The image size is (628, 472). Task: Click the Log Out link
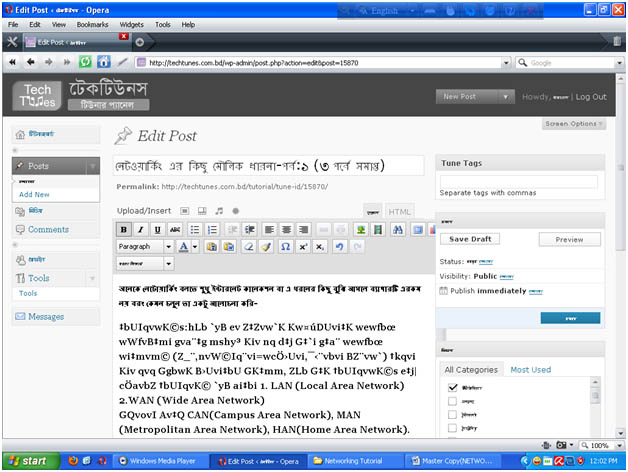click(591, 97)
